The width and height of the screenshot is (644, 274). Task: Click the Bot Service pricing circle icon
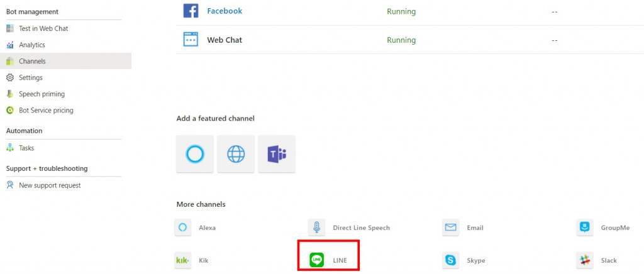coord(10,111)
